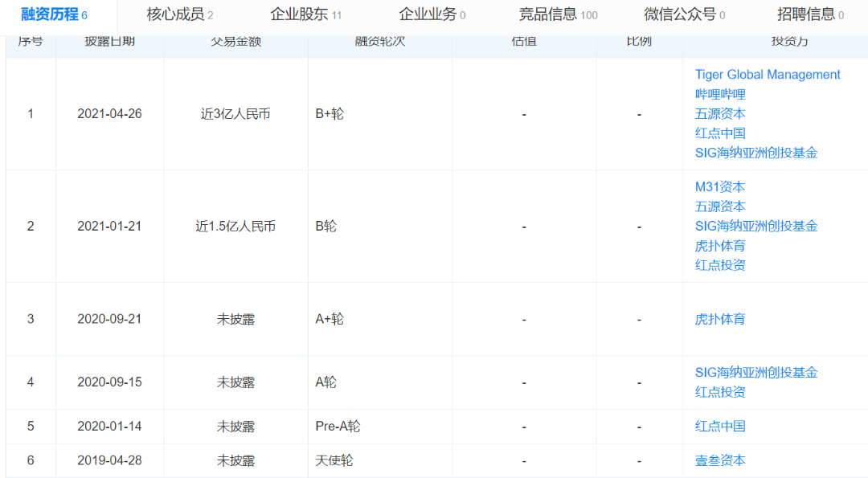Click the 2019-04-28 date cell
This screenshot has height=478, width=868.
click(x=109, y=460)
